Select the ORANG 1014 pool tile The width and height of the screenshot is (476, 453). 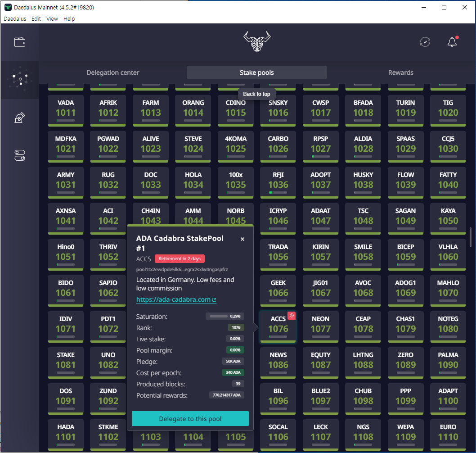193,111
